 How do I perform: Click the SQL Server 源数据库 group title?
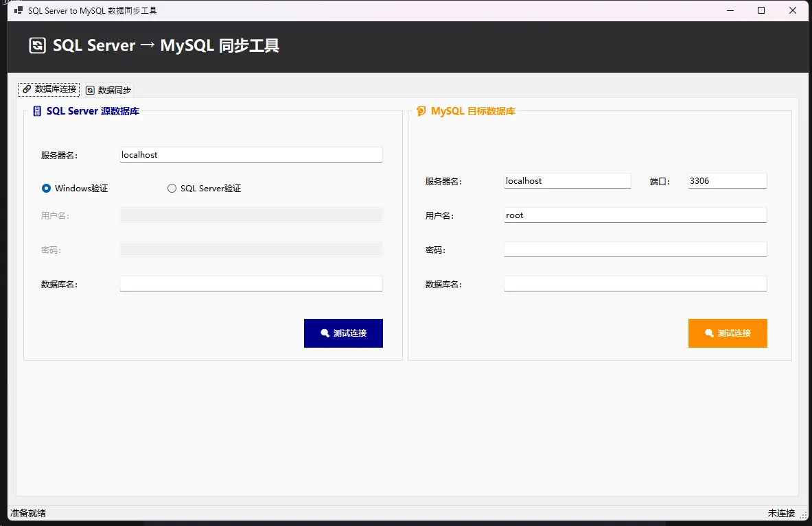point(93,111)
